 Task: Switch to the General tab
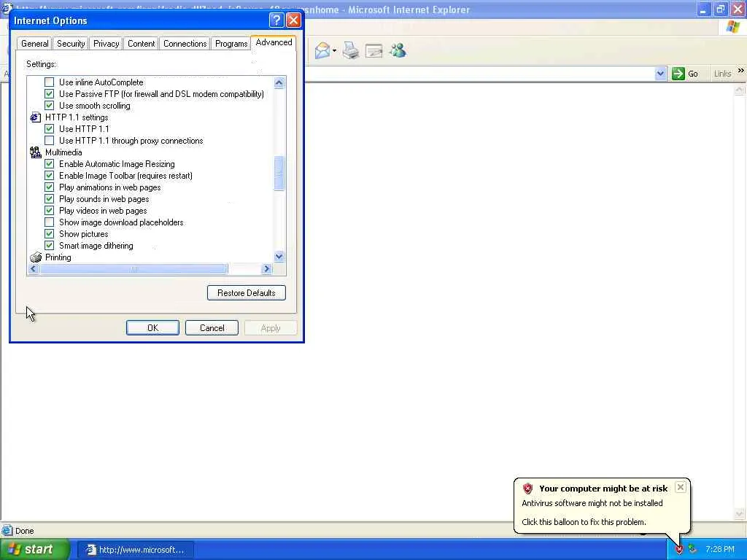click(35, 43)
